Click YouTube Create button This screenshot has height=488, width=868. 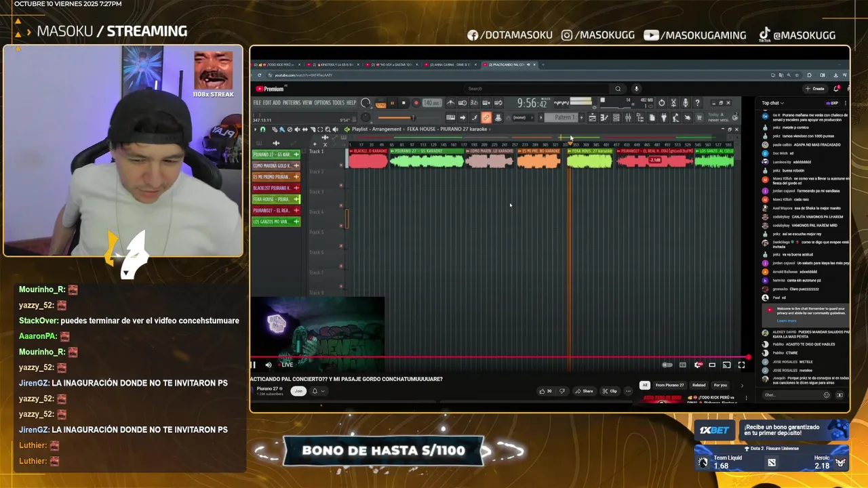[x=815, y=89]
